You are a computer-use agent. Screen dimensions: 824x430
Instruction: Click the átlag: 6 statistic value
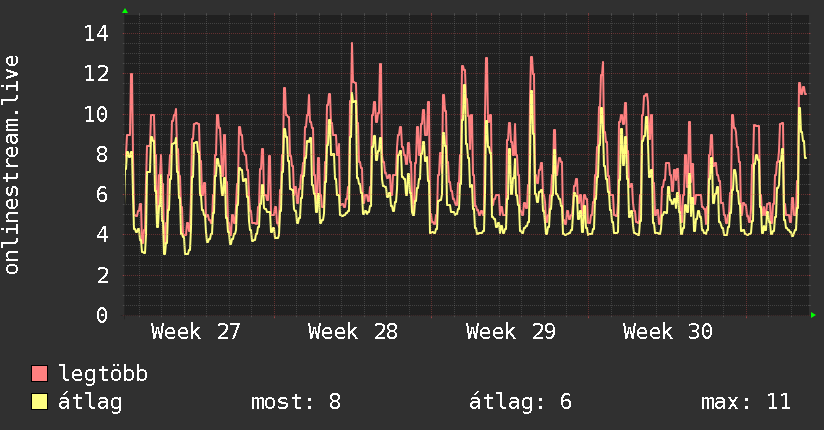(x=520, y=402)
